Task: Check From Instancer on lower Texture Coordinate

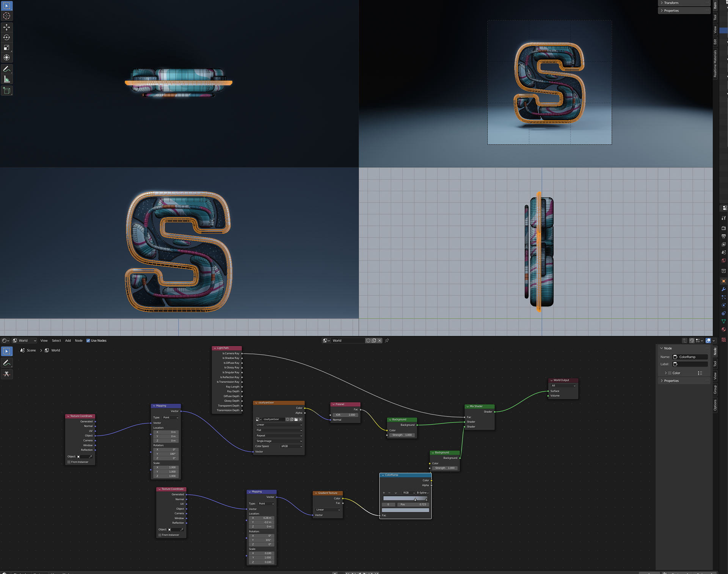Action: [x=160, y=535]
